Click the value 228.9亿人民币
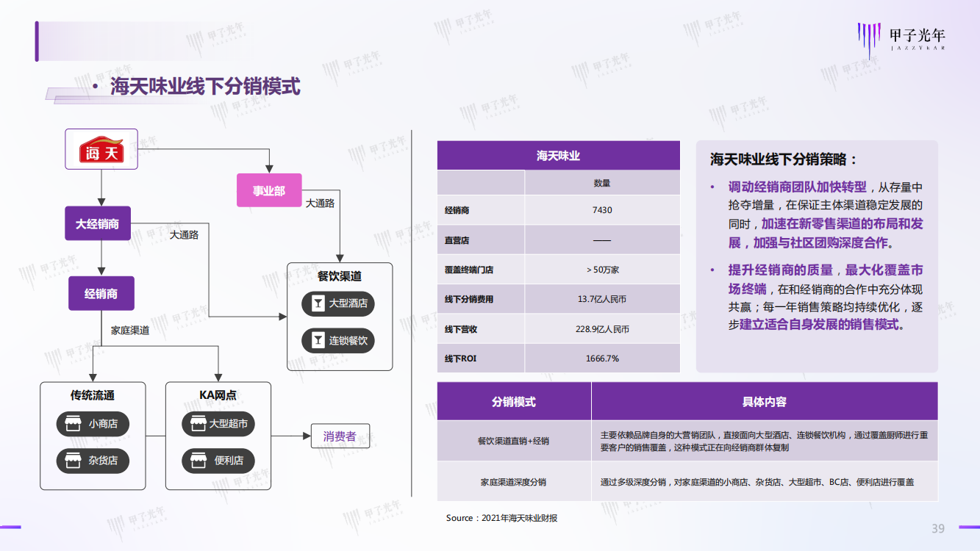Screen dimensions: 980x551 602,329
